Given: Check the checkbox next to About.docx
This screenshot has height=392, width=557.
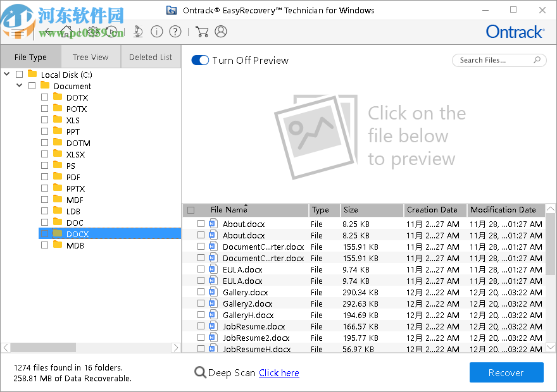Looking at the screenshot, I should pos(201,224).
